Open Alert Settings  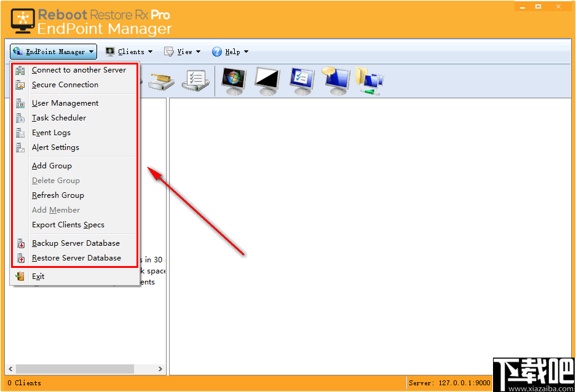(74, 147)
